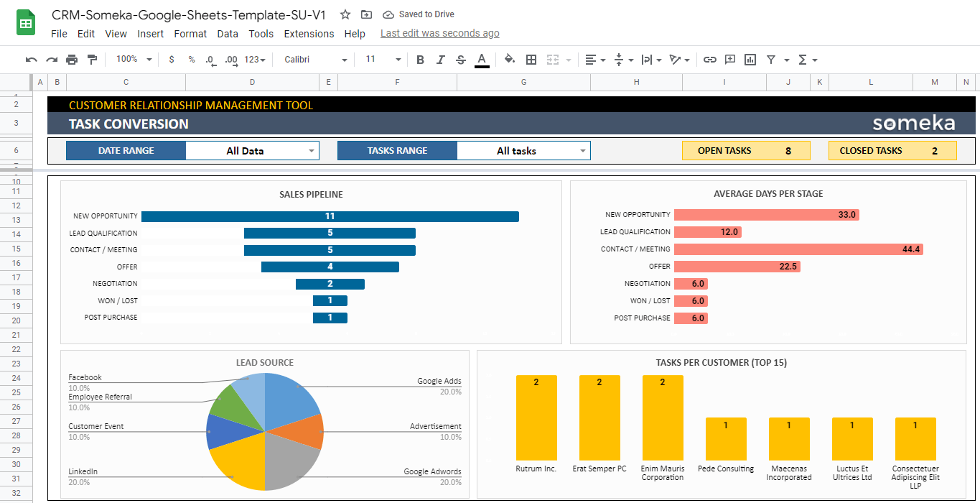
Task: Click the print icon
Action: 72,60
